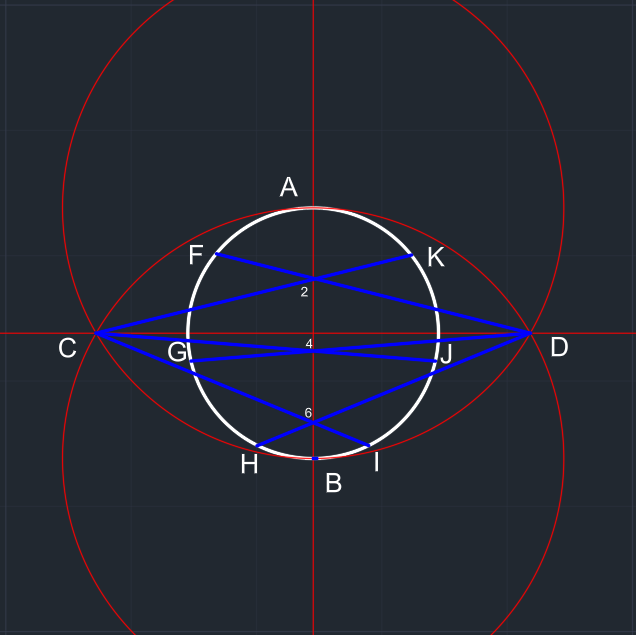Select the H point label

tap(249, 464)
